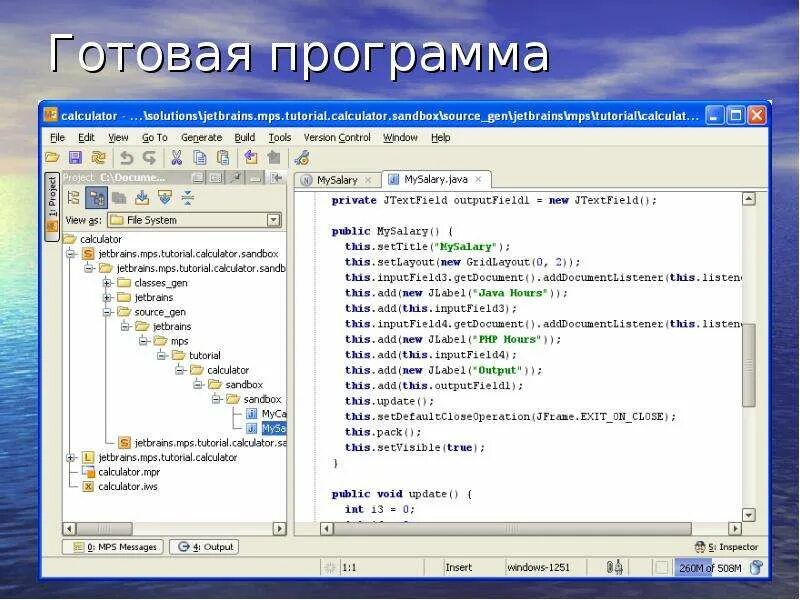Open the 0: MPS Messages tool window

tap(113, 547)
